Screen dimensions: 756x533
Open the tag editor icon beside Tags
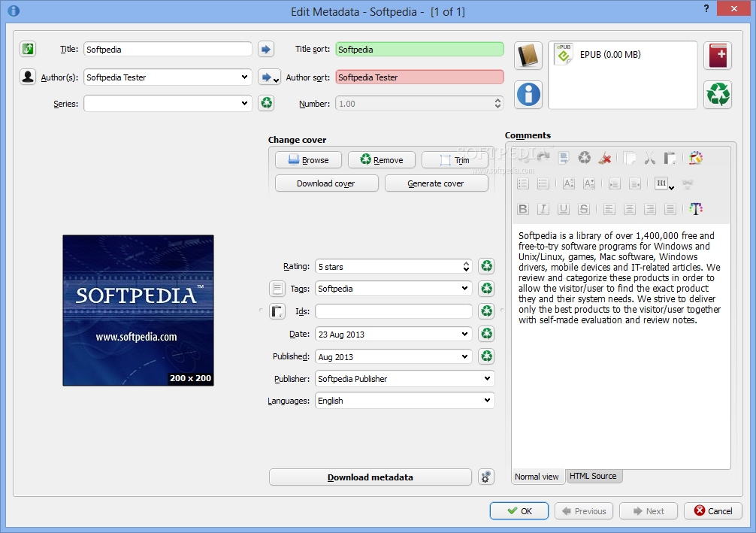click(x=277, y=289)
